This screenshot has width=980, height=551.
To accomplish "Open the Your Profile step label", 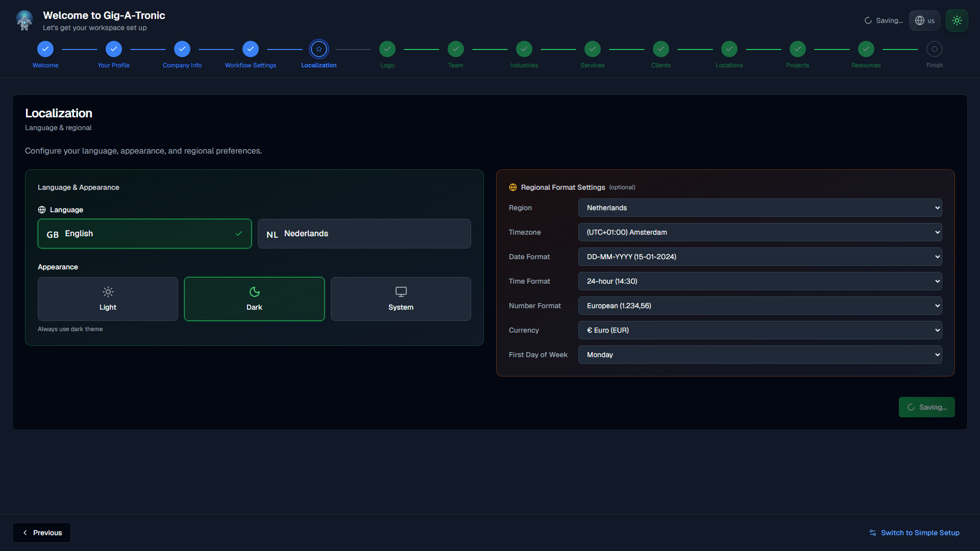I will click(x=114, y=65).
